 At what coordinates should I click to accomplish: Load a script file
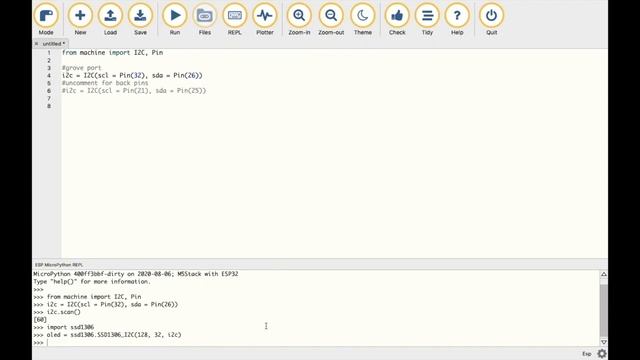pyautogui.click(x=110, y=19)
